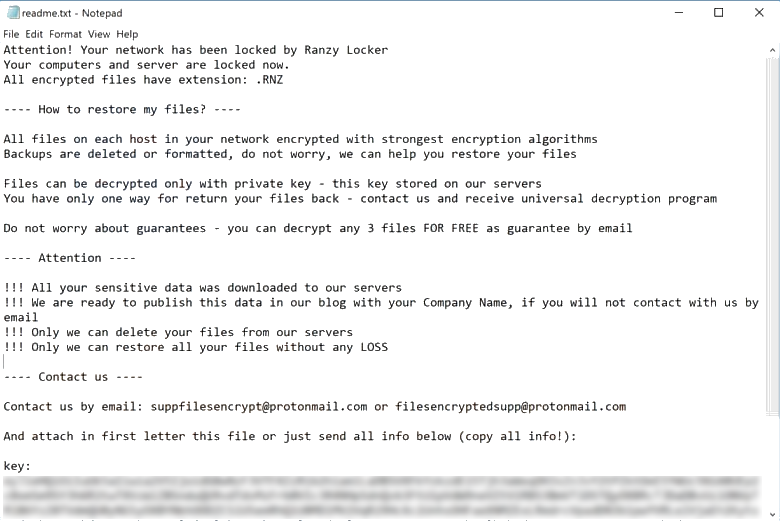Click the 'Contact us' heading line
This screenshot has width=780, height=521.
pos(73,377)
